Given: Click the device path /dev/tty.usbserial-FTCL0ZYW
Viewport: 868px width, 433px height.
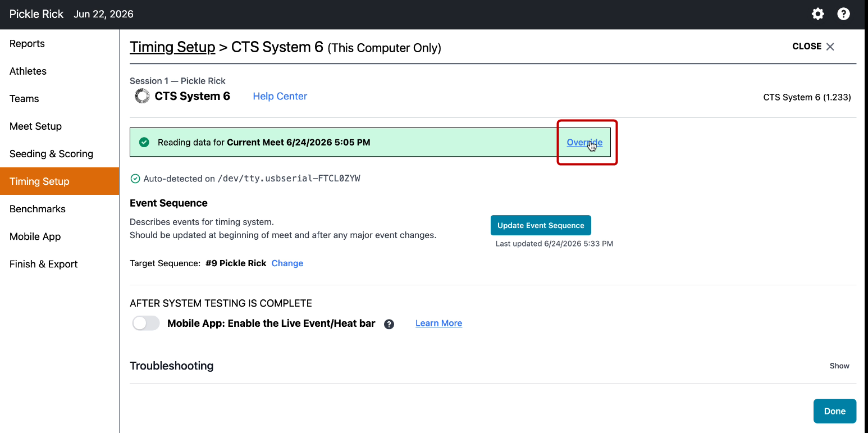Looking at the screenshot, I should coord(290,179).
